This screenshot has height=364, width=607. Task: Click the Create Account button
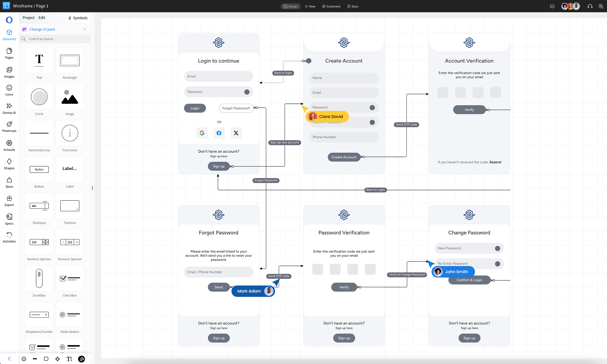(344, 157)
